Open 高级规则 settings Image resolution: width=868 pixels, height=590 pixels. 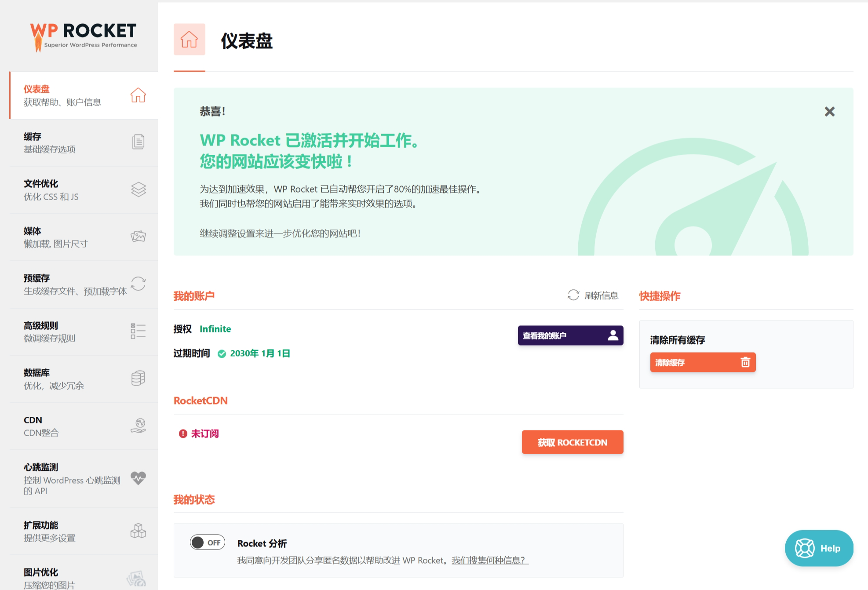click(84, 331)
